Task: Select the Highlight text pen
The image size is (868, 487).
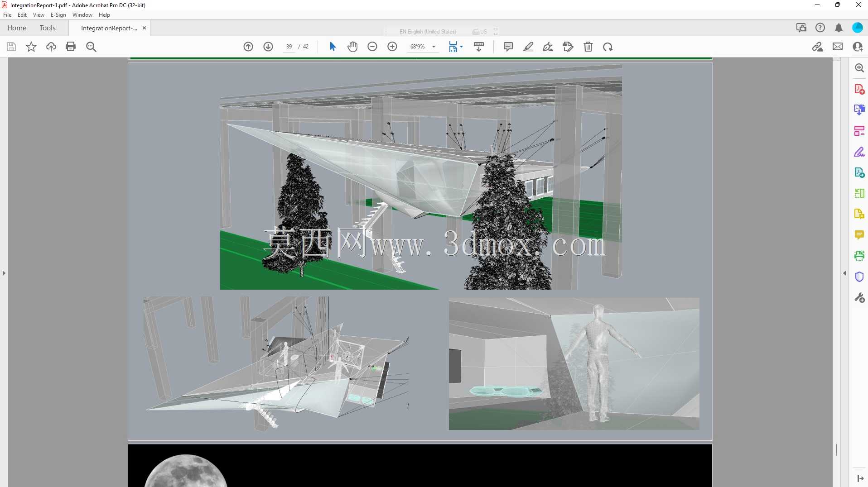Action: pos(528,47)
